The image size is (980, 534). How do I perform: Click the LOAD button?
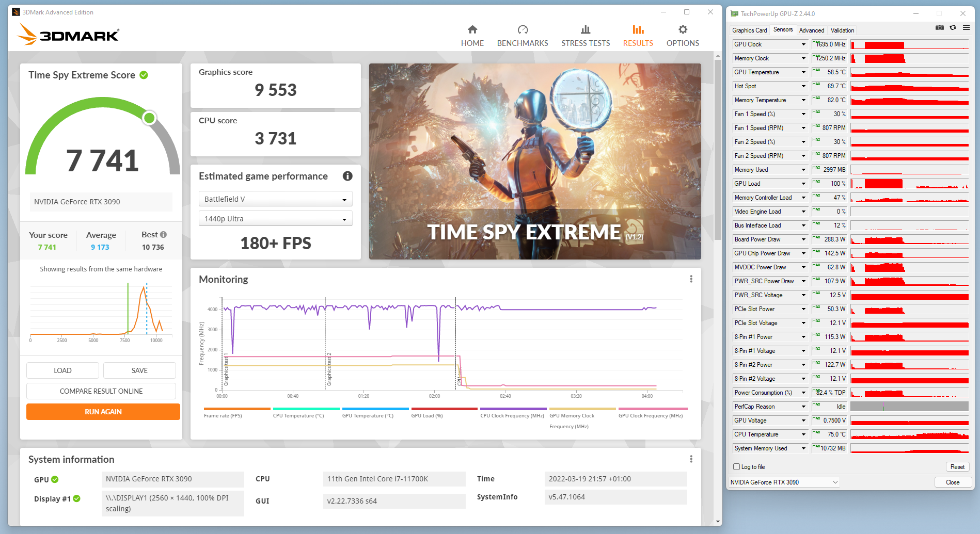click(62, 370)
